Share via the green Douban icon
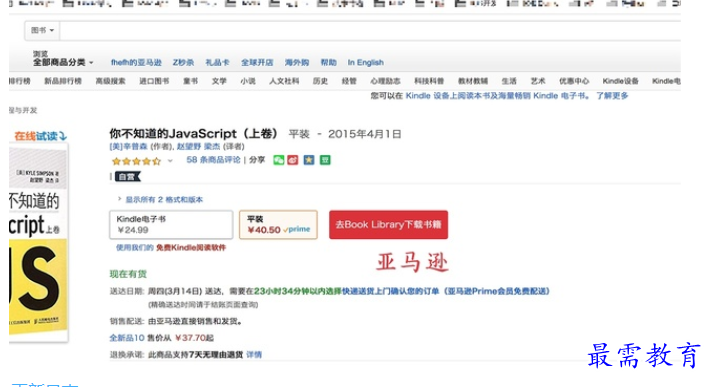This screenshot has width=709, height=387. point(325,160)
